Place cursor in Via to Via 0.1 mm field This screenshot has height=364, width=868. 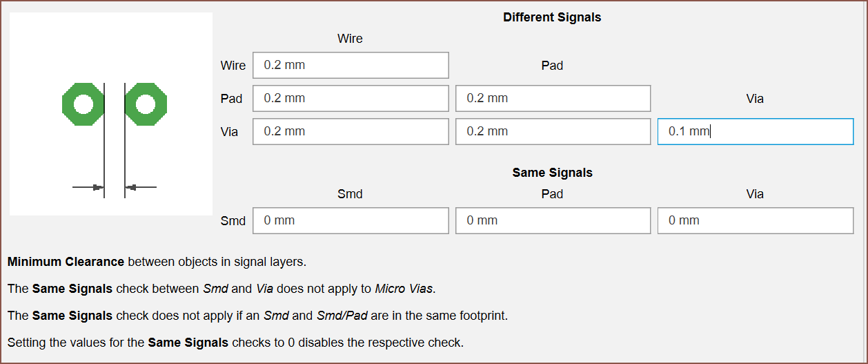pos(756,131)
